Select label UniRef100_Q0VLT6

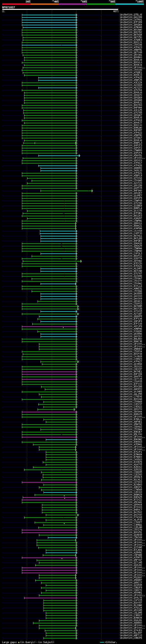pyautogui.click(x=131, y=598)
